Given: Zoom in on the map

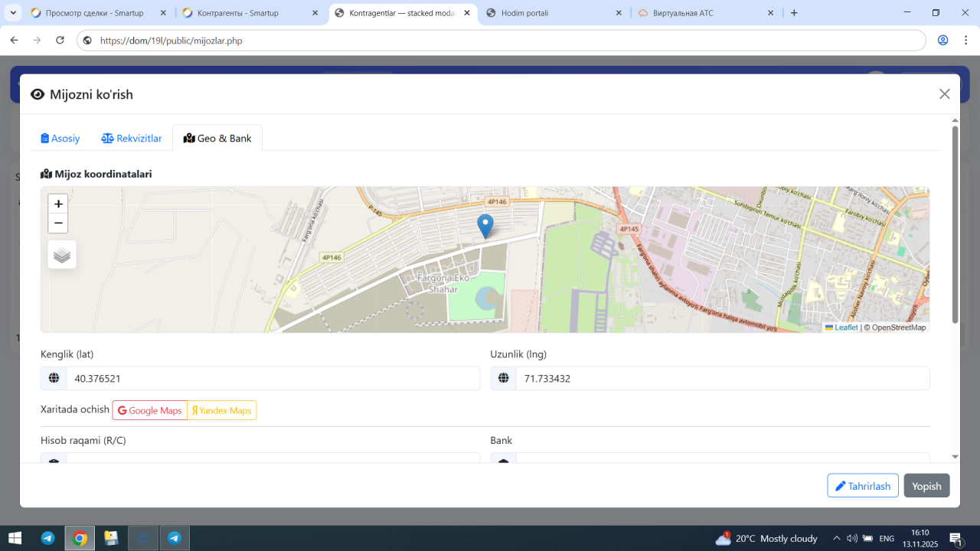Looking at the screenshot, I should tap(58, 204).
